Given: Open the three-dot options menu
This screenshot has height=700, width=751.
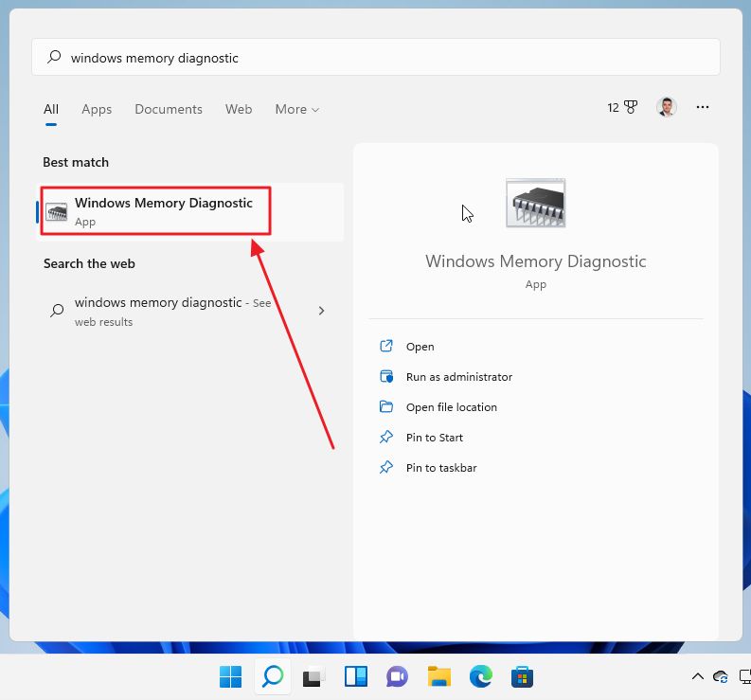Looking at the screenshot, I should coord(702,107).
